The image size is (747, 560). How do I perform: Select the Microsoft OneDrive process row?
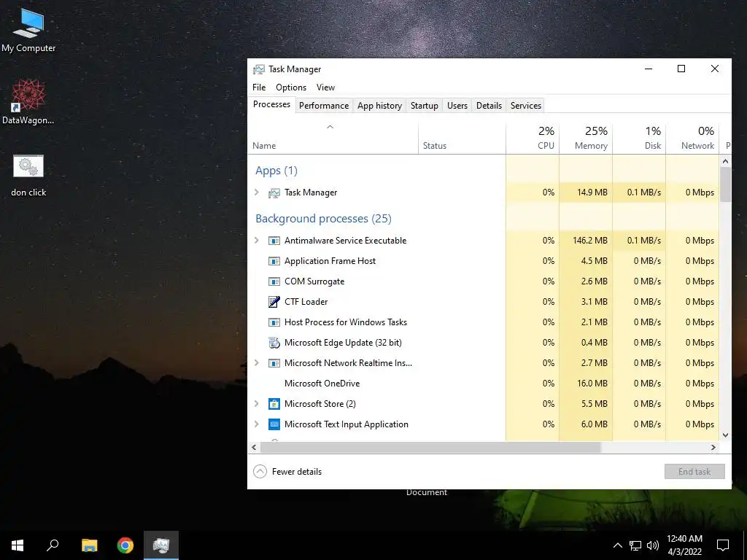point(483,384)
